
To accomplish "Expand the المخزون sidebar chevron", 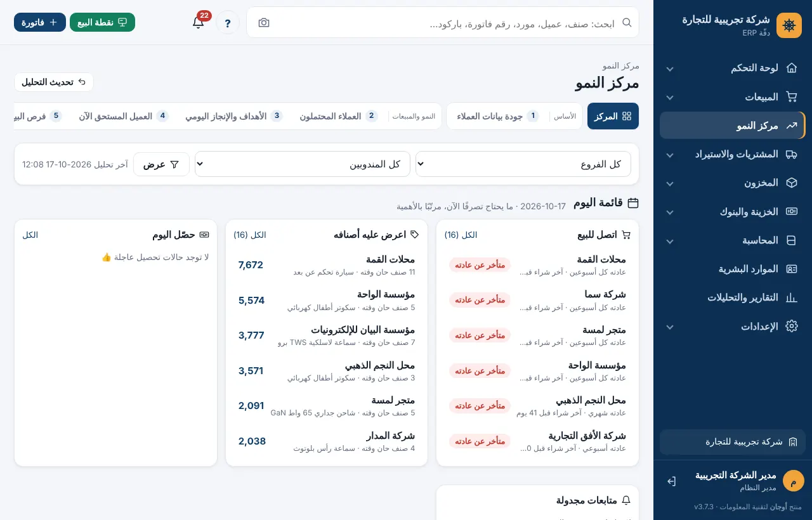I will pyautogui.click(x=669, y=183).
